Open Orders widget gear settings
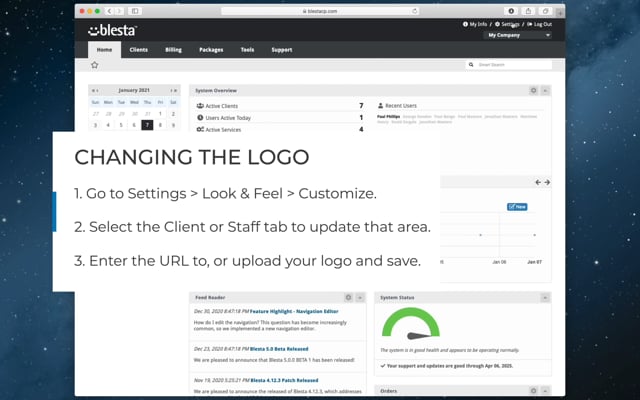640x400 pixels. point(535,391)
